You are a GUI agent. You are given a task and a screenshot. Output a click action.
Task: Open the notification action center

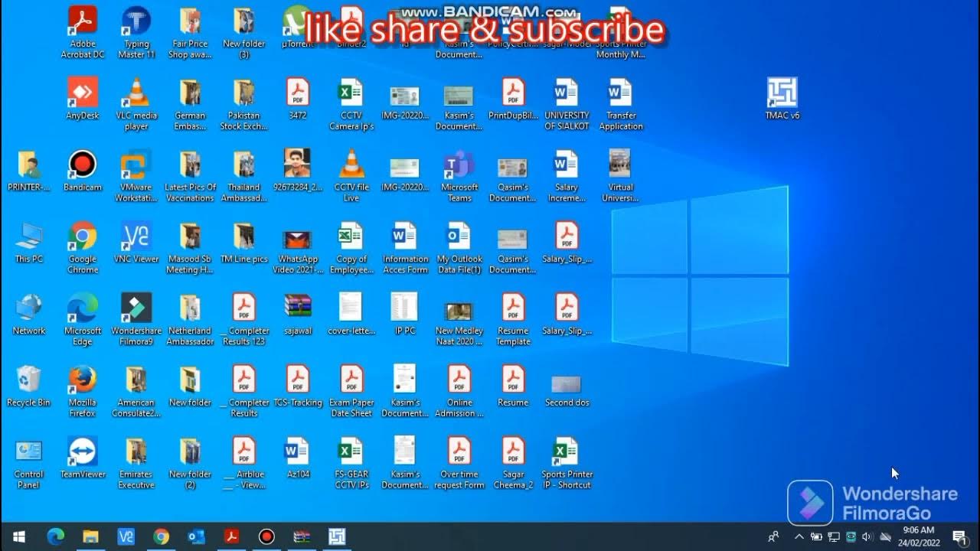[x=959, y=536]
